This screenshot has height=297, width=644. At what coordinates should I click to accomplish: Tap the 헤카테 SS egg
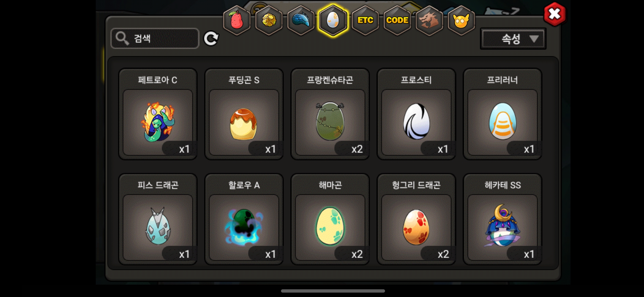pos(503,219)
